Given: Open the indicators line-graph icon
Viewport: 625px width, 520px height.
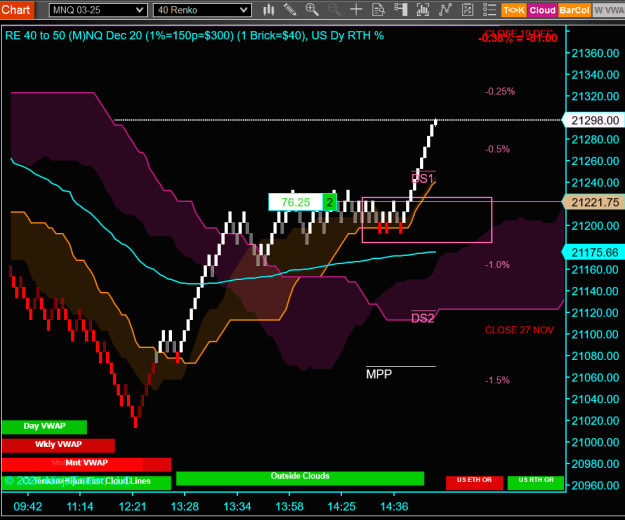Looking at the screenshot, I should click(445, 10).
